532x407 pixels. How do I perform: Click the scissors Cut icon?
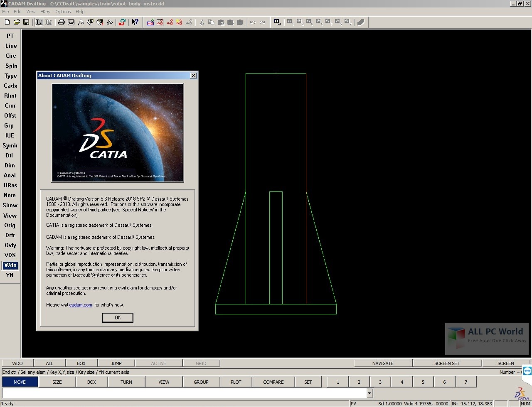(x=202, y=22)
